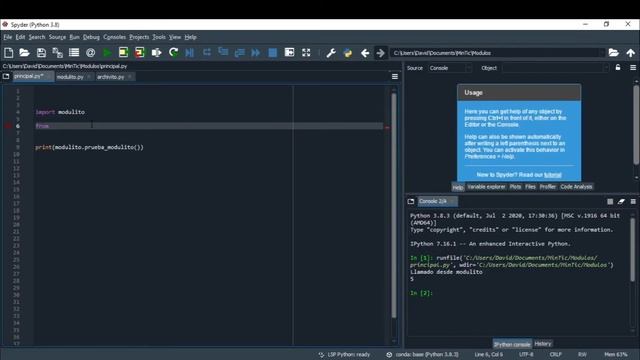This screenshot has width=640, height=360.
Task: Open the Projects menu
Action: (139, 37)
